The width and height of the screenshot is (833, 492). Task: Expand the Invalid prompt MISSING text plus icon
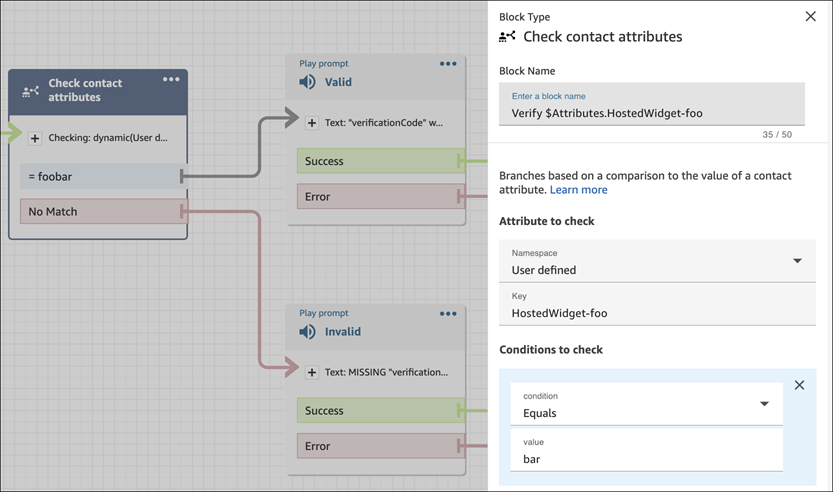pyautogui.click(x=312, y=373)
